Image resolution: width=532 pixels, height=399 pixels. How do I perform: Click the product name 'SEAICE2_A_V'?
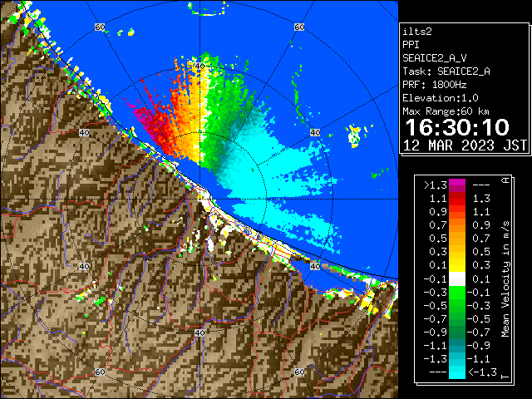[434, 58]
